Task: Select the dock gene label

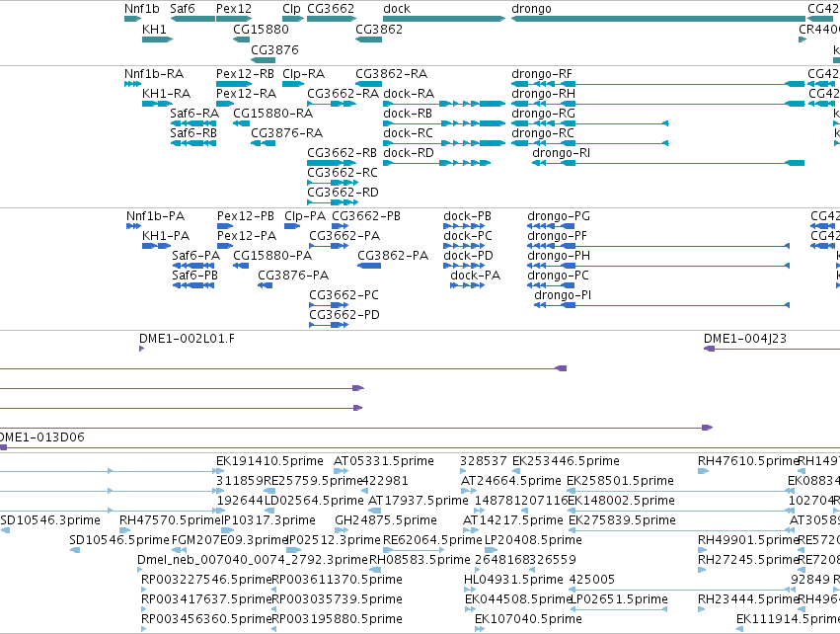Action: point(397,9)
